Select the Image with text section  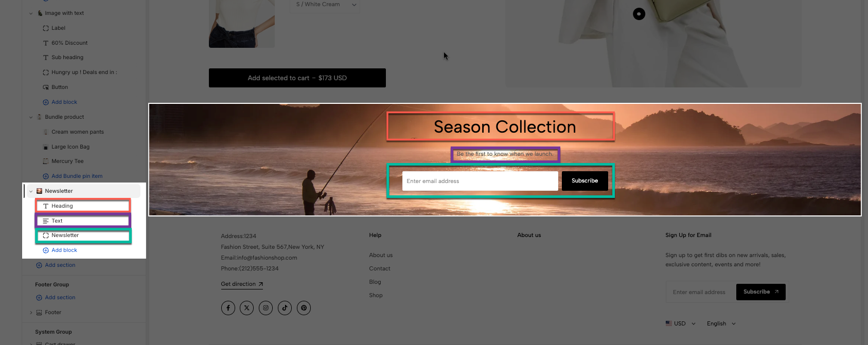click(x=64, y=13)
